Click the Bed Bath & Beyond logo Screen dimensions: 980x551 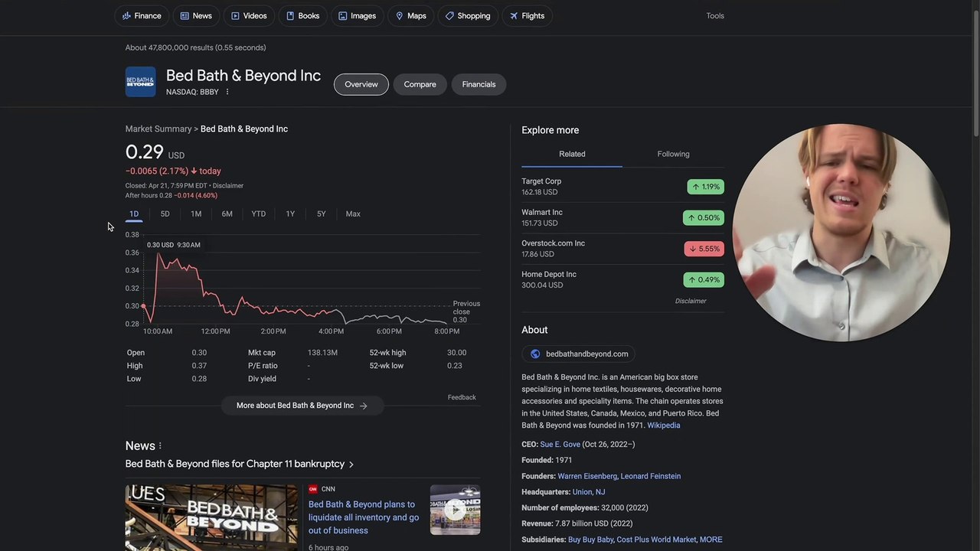coord(140,82)
